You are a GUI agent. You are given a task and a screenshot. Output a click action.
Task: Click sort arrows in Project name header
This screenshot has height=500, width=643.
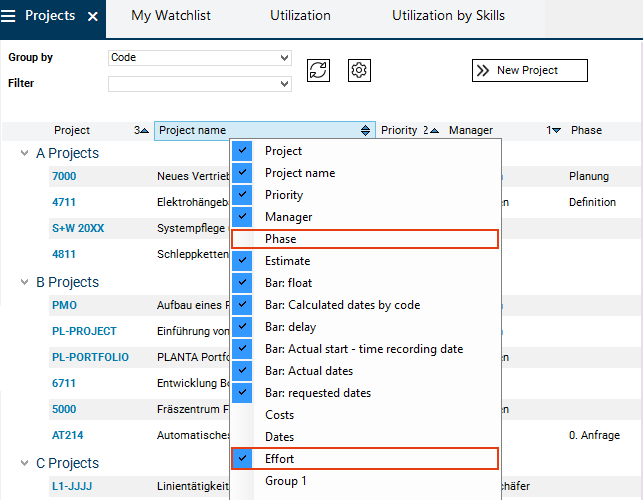[x=365, y=131]
